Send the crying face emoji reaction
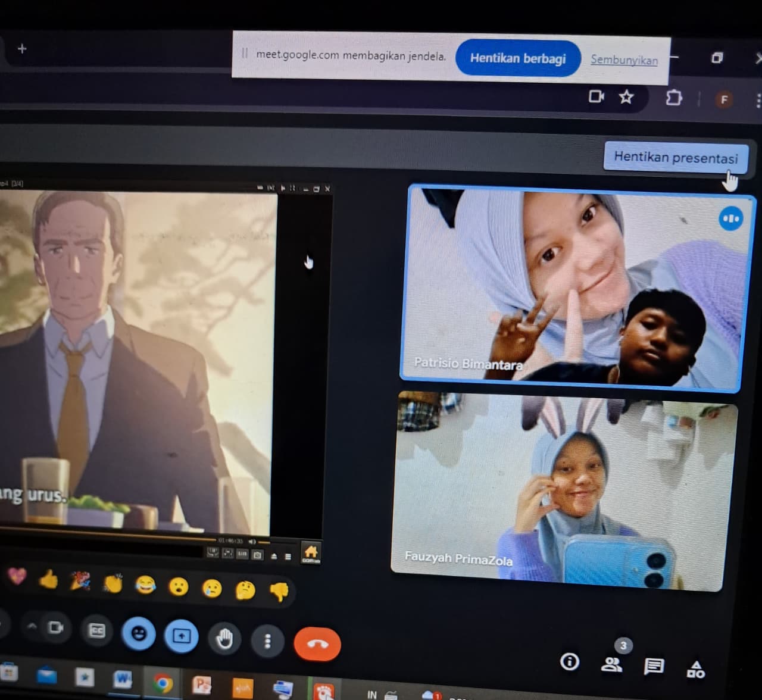The width and height of the screenshot is (762, 700). [x=211, y=589]
